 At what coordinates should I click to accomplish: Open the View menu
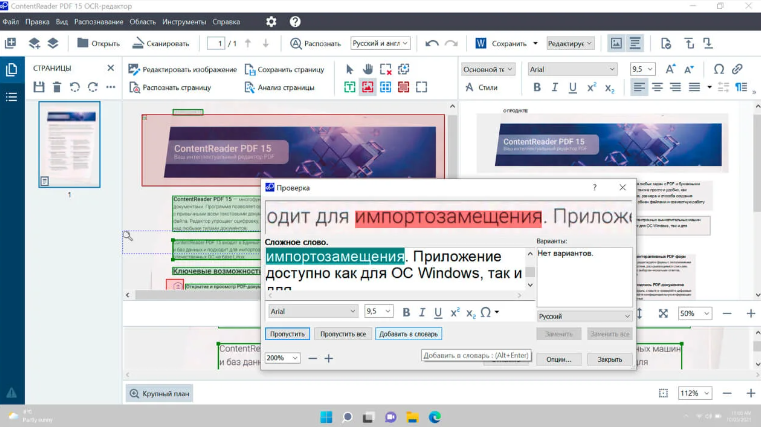(62, 21)
